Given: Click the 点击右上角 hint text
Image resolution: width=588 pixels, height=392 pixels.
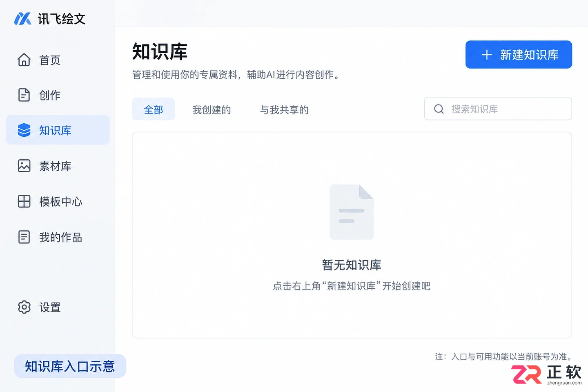Looking at the screenshot, I should (352, 286).
